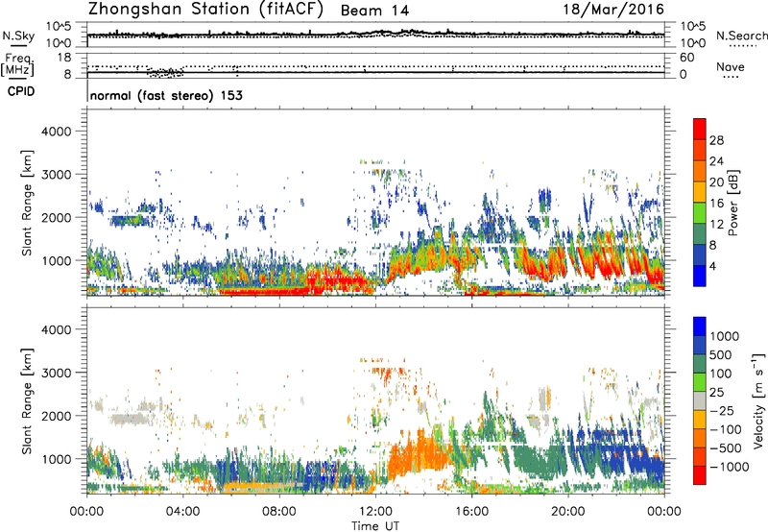Click the '16:00' time axis label
Screen dimensions: 768x532
tap(471, 512)
